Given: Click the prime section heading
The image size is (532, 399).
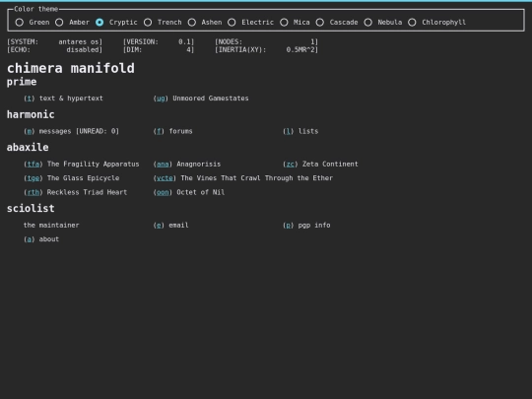Looking at the screenshot, I should (22, 82).
